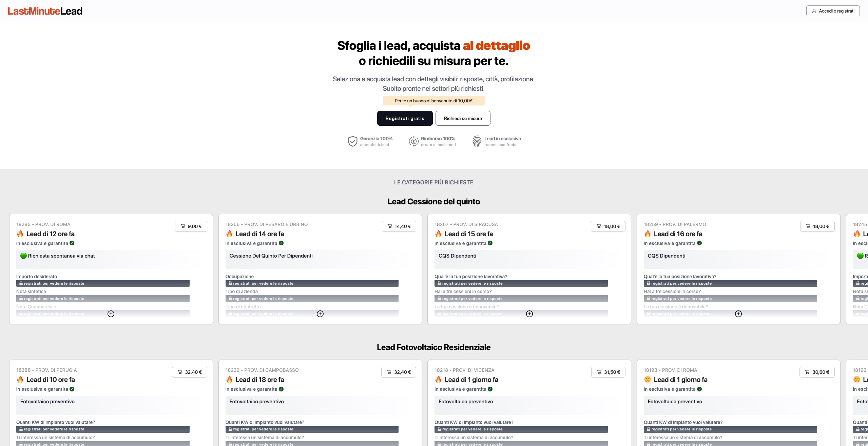Expand Siracusa lead card with plus icon
The image size is (868, 446).
529,314
